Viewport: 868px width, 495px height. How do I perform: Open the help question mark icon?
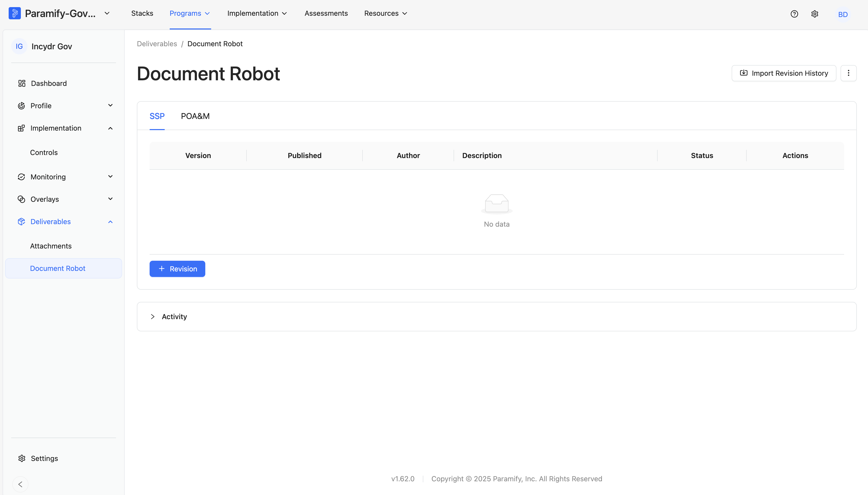click(794, 14)
